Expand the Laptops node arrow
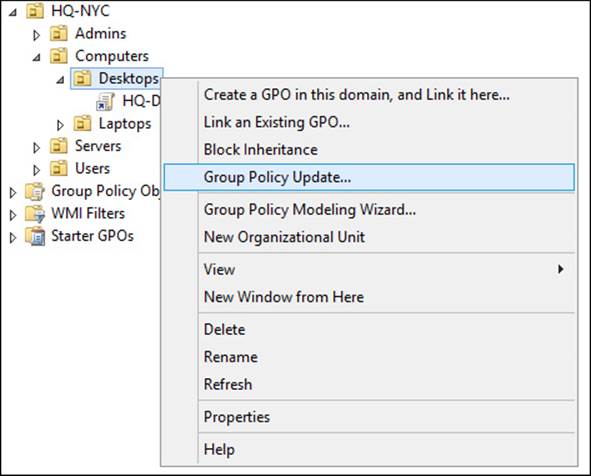Screen dimensions: 591x476 pyautogui.click(x=60, y=125)
